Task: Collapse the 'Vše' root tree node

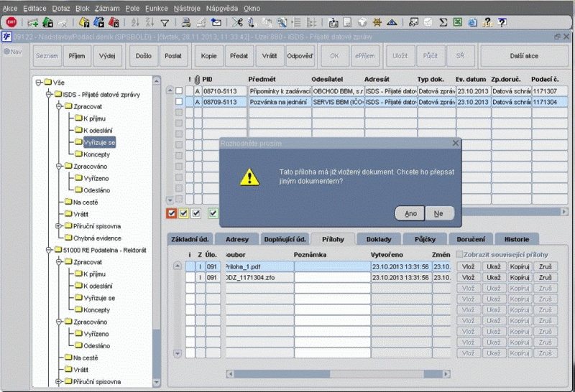Action: [38, 82]
